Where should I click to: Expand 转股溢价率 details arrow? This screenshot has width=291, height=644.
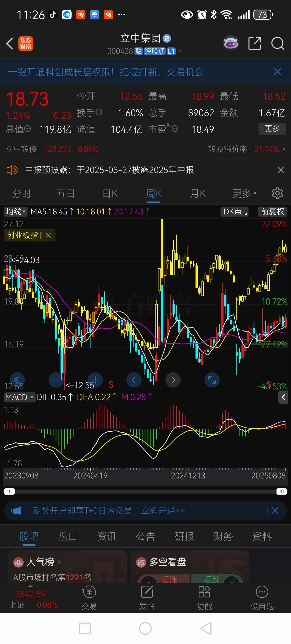coord(283,149)
